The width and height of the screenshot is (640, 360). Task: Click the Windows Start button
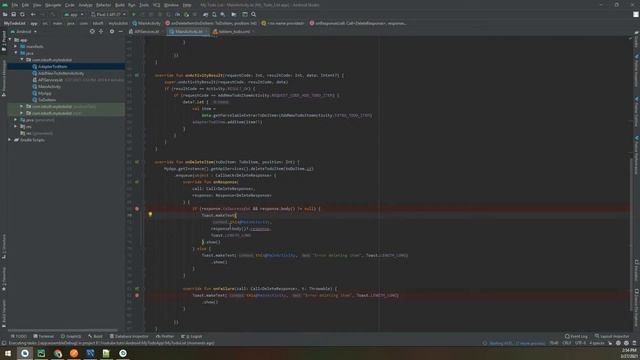(8, 353)
